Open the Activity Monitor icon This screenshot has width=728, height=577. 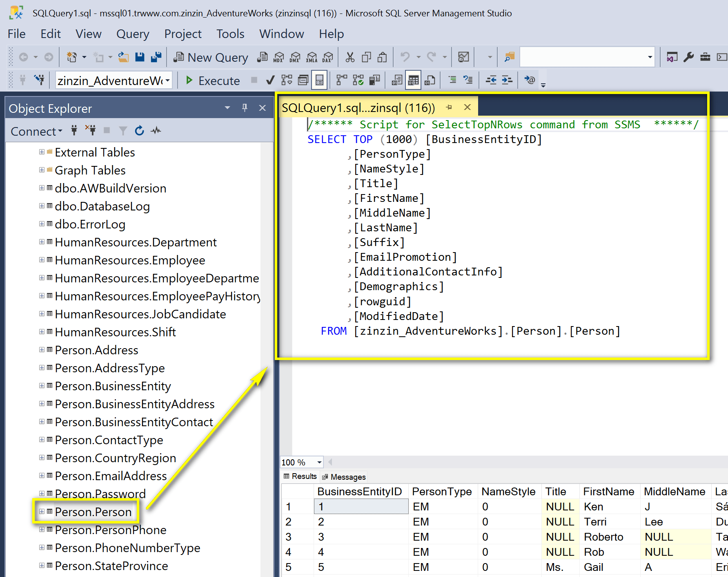click(x=463, y=57)
